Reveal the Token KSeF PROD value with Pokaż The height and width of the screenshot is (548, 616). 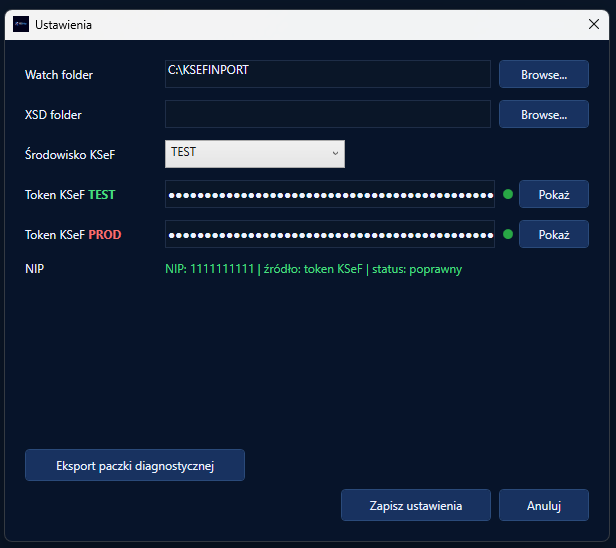tap(553, 234)
